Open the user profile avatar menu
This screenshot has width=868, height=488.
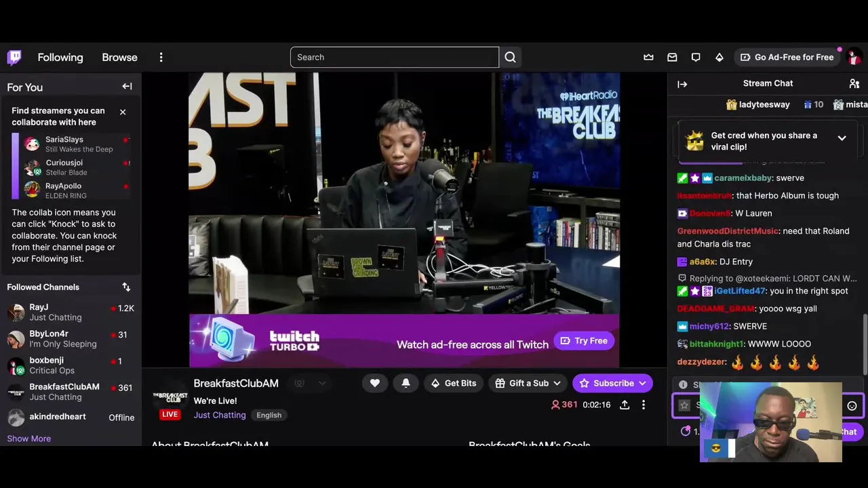pyautogui.click(x=854, y=58)
